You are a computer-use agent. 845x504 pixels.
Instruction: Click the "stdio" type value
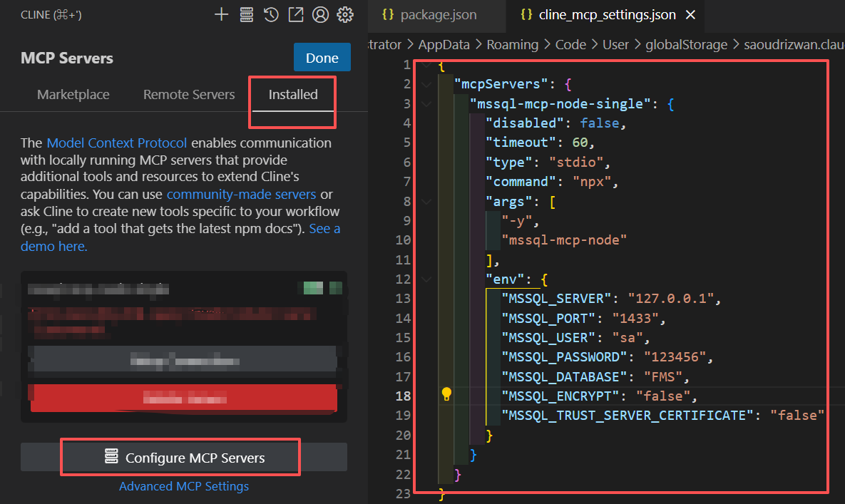pyautogui.click(x=576, y=162)
